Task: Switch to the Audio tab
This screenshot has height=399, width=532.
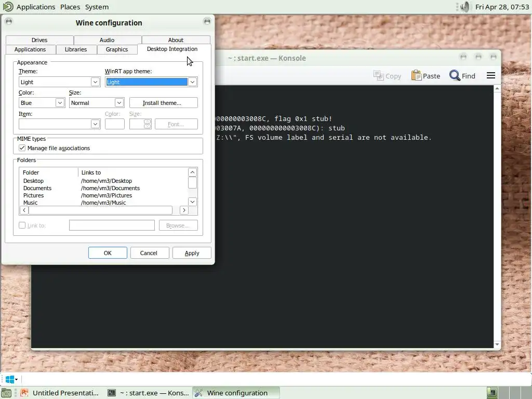Action: [107, 39]
